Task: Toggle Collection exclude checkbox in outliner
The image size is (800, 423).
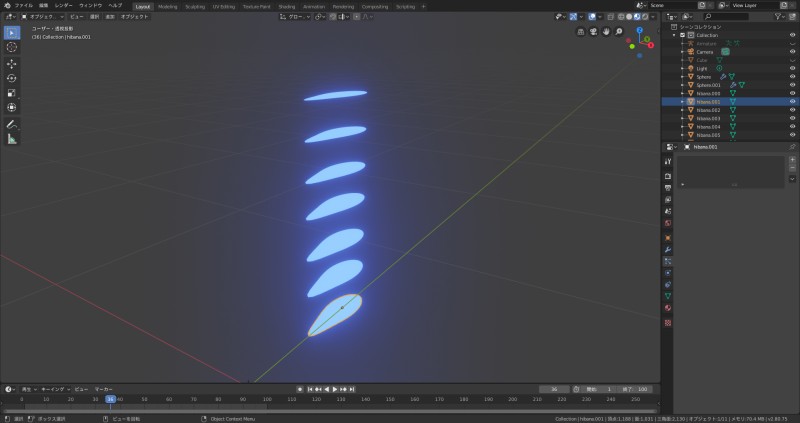Action: coord(683,35)
